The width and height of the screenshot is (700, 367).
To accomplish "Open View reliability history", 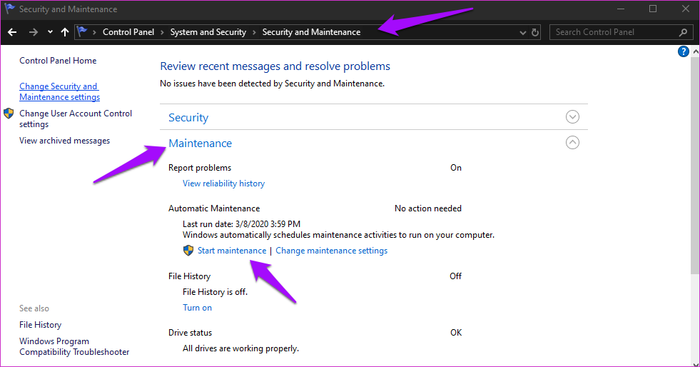I will (x=223, y=184).
